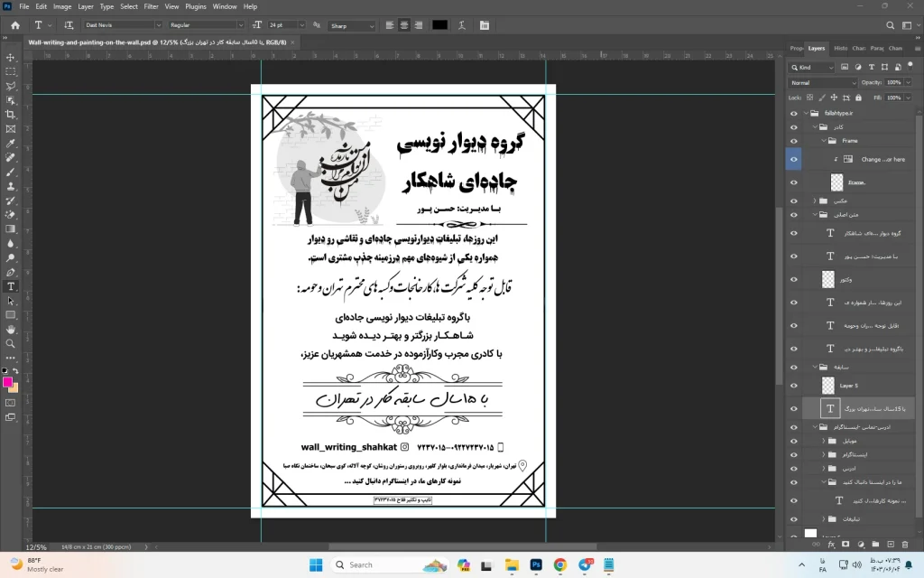Select the Horizontal Type tool
This screenshot has width=924, height=578.
(x=11, y=286)
